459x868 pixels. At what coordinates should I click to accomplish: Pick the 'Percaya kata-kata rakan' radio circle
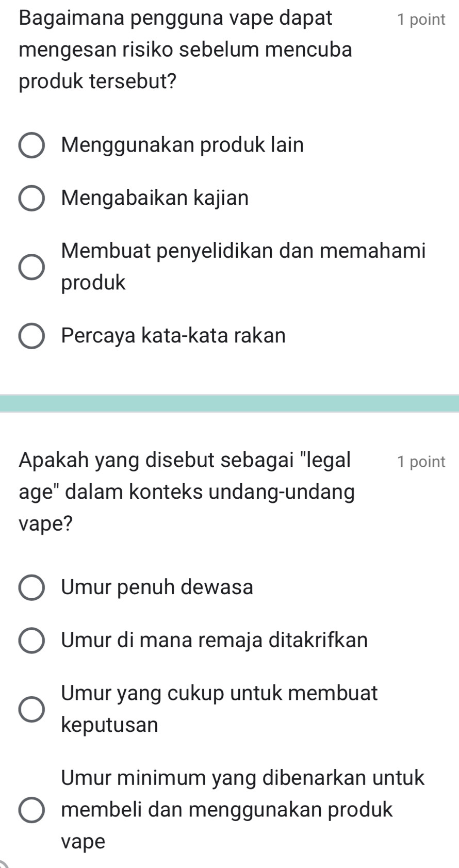click(31, 336)
